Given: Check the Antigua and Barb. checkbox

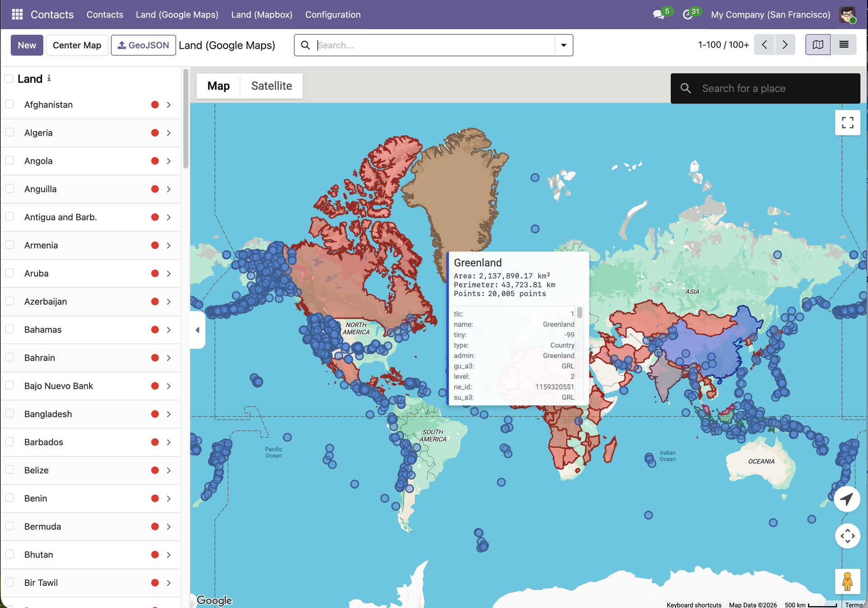Looking at the screenshot, I should pyautogui.click(x=9, y=217).
